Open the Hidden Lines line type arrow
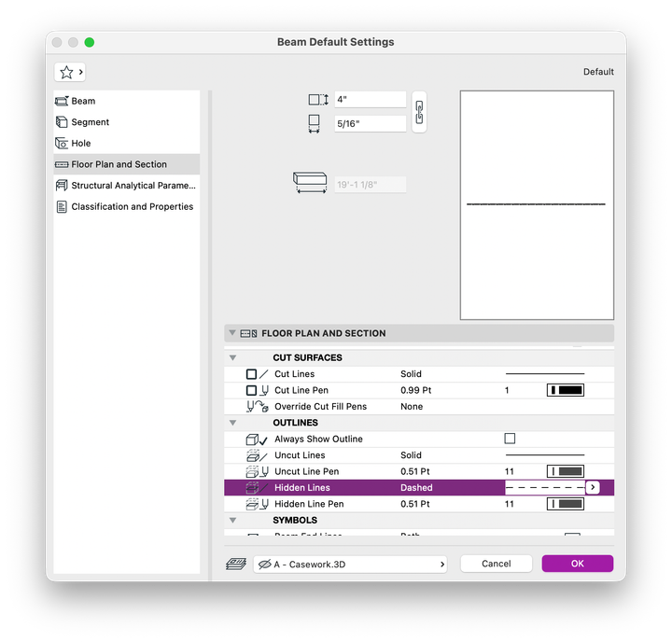This screenshot has width=672, height=642. [x=593, y=487]
